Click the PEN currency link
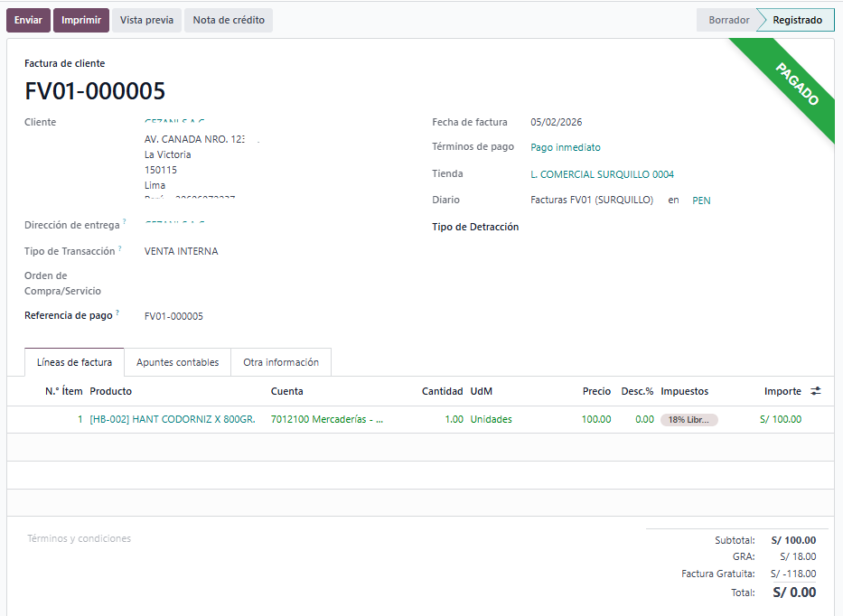 701,201
